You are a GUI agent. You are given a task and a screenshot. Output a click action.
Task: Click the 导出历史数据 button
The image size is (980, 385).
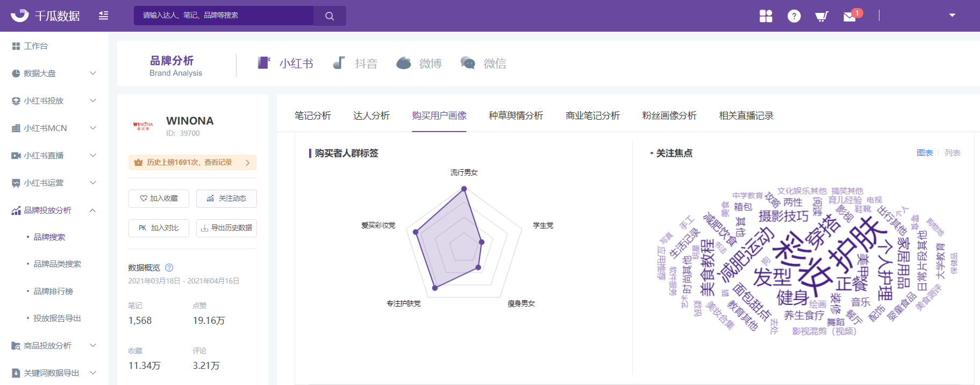[226, 228]
